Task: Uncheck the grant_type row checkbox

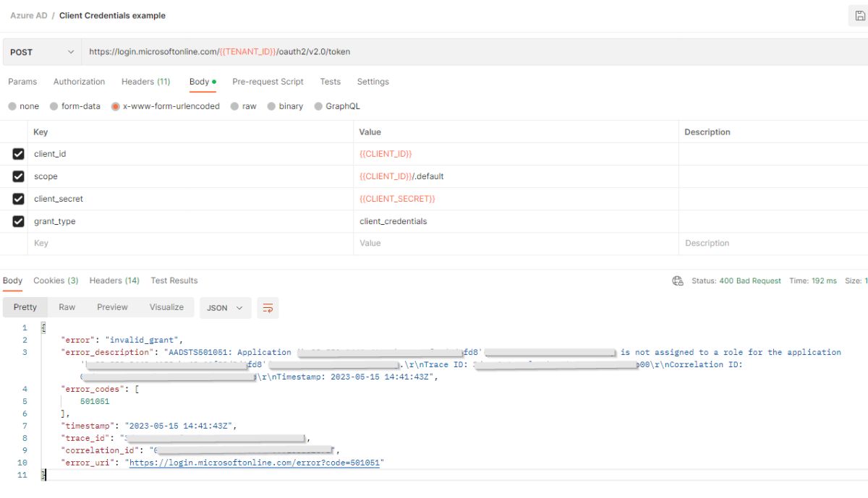Action: (18, 221)
